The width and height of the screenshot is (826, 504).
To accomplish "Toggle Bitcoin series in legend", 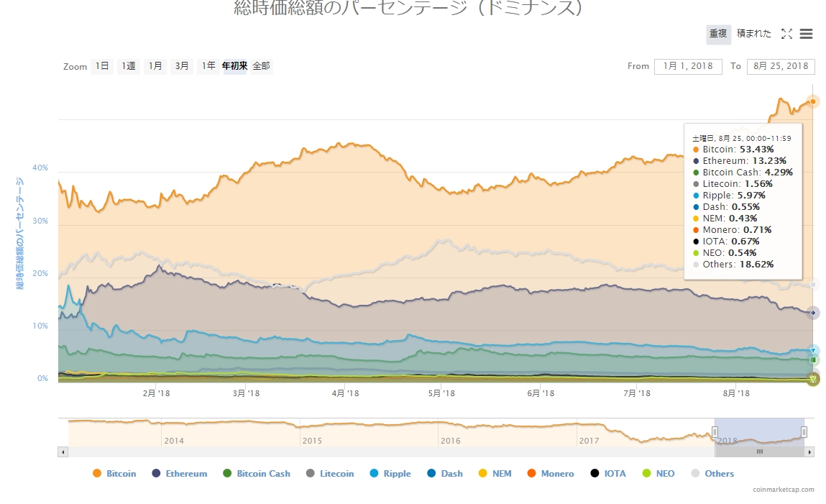I will [114, 474].
